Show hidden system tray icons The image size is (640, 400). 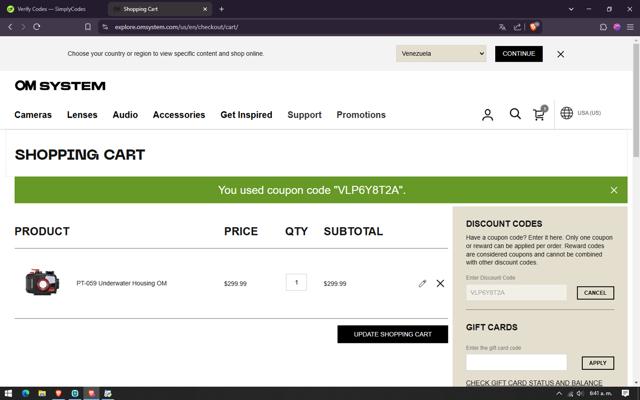[559, 393]
